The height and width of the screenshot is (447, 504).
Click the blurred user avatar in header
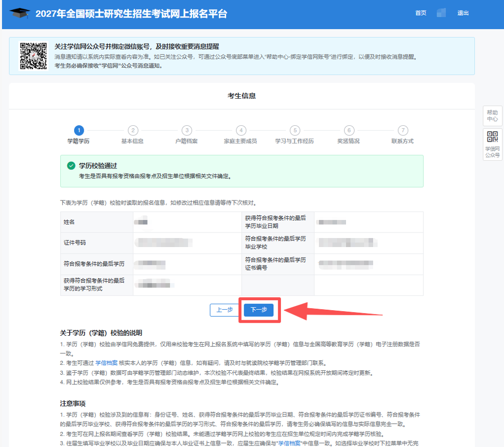point(441,13)
